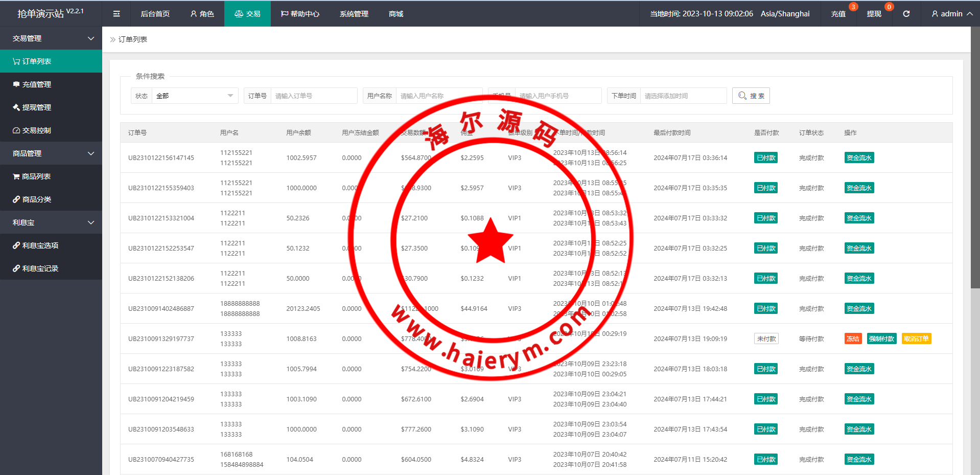Open the 系统管理 top menu
The width and height of the screenshot is (980, 475).
coord(354,14)
